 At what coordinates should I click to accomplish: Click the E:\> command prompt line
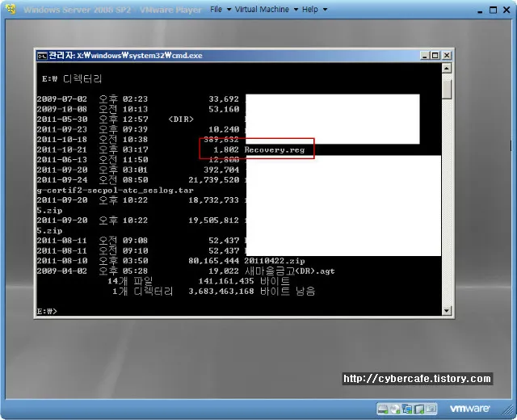(47, 311)
